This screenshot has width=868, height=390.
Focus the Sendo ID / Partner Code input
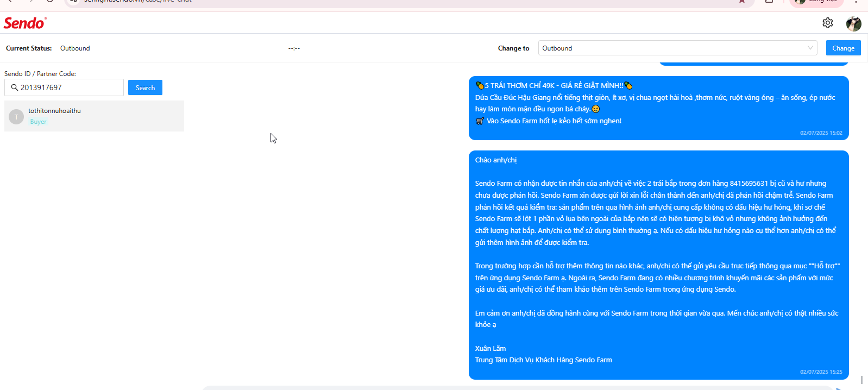(x=64, y=87)
